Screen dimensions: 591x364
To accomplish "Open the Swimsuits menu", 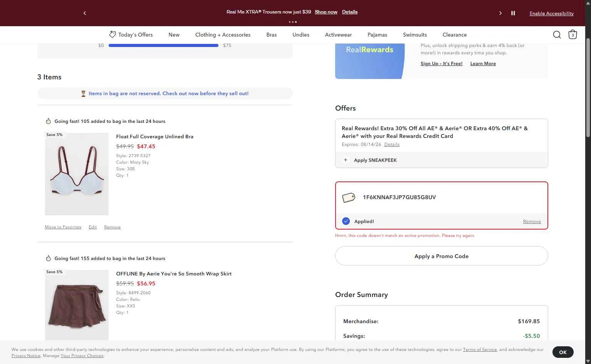I will click(415, 35).
